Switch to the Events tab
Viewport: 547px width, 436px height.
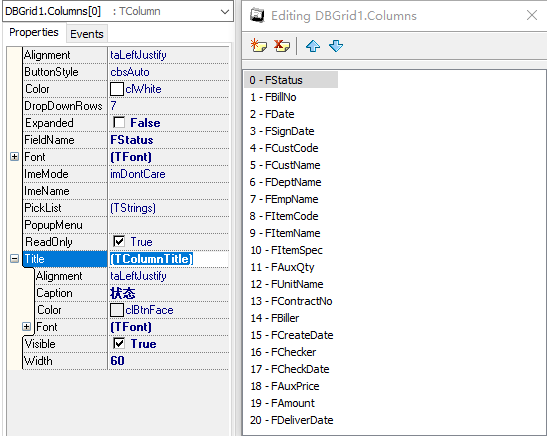click(87, 34)
